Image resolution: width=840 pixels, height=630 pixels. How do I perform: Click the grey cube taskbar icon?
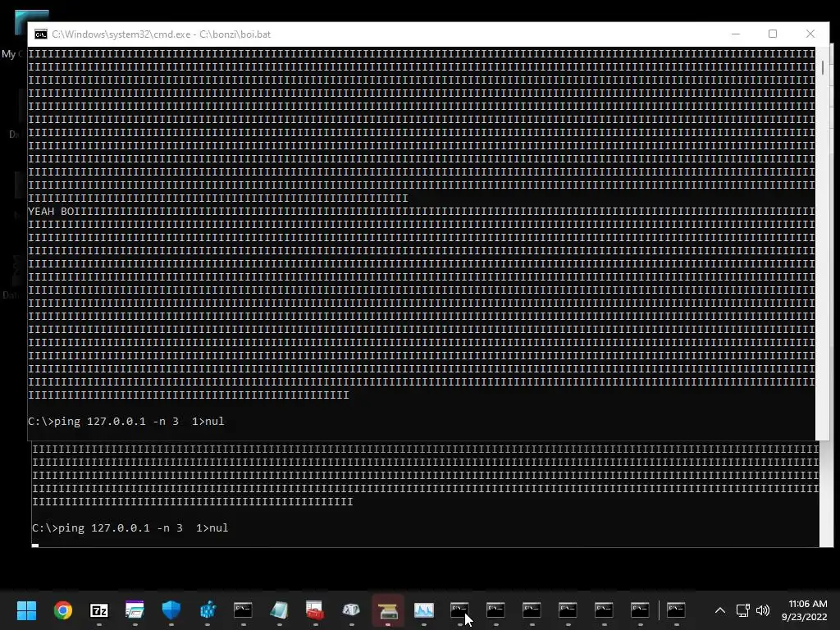tap(351, 610)
